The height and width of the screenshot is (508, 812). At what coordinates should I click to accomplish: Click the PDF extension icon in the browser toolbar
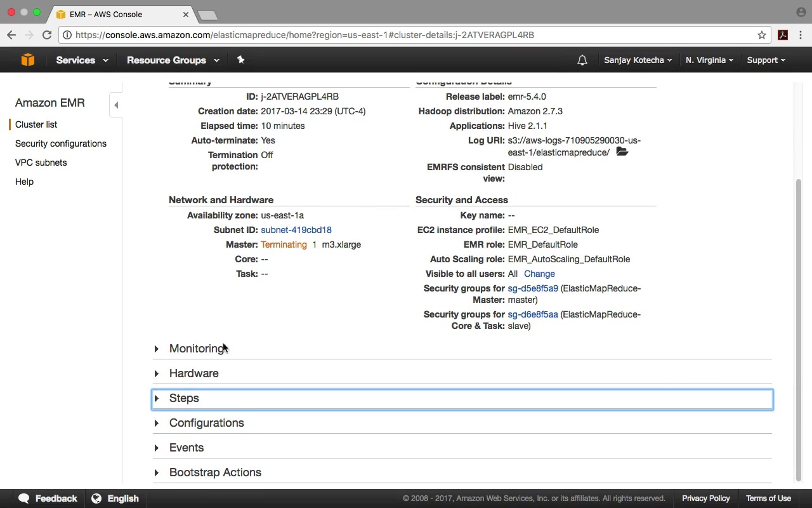[x=783, y=35]
